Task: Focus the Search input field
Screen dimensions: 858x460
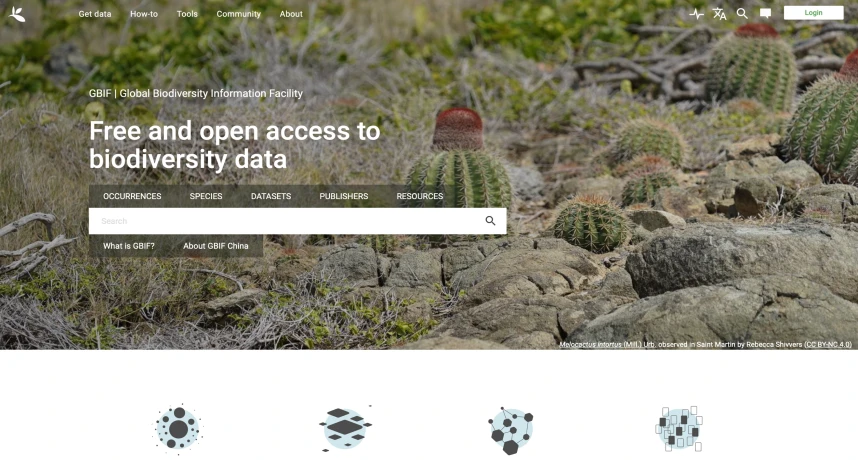Action: tap(285, 221)
